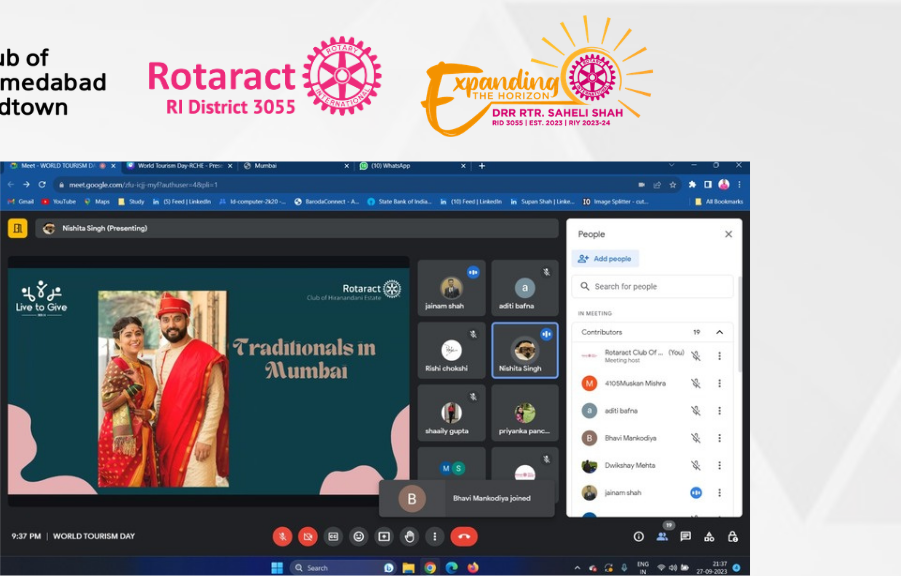The height and width of the screenshot is (576, 901).
Task: Open Firefox from taskbar
Action: point(473,568)
